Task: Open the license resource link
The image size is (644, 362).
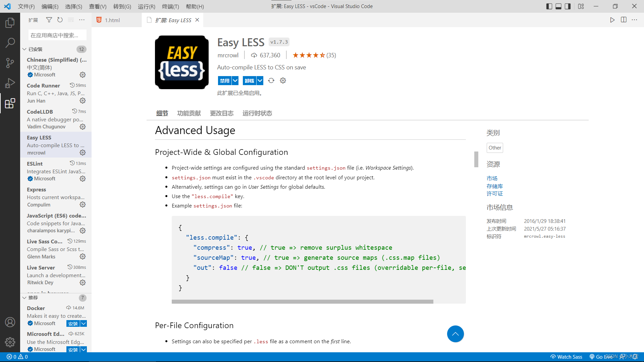Action: coord(494,193)
